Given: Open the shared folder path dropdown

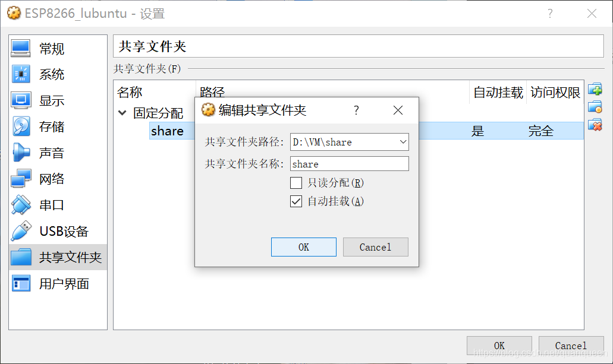Looking at the screenshot, I should pyautogui.click(x=403, y=142).
